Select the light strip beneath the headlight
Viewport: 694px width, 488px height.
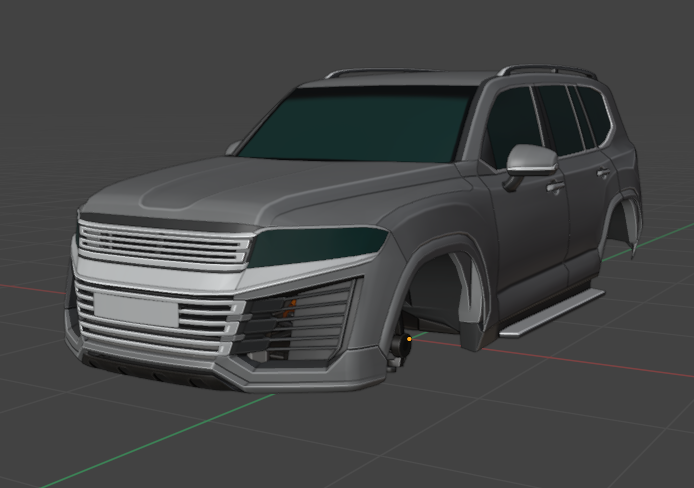point(310,271)
